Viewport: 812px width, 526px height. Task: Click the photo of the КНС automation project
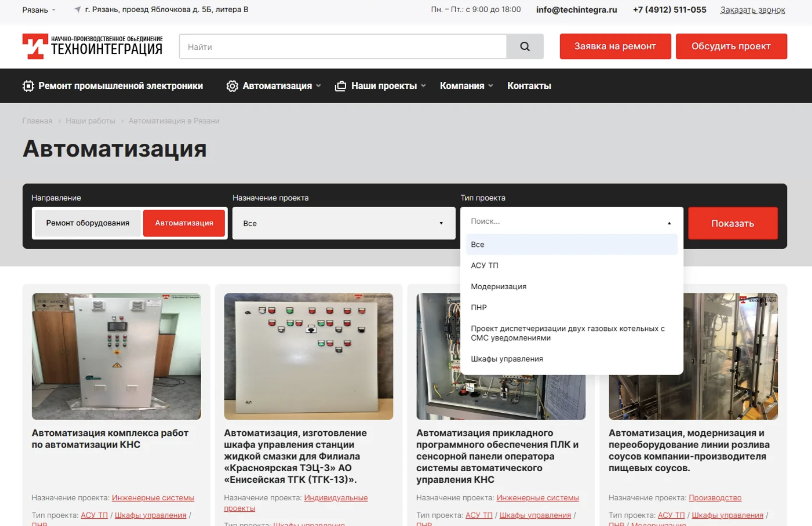116,356
